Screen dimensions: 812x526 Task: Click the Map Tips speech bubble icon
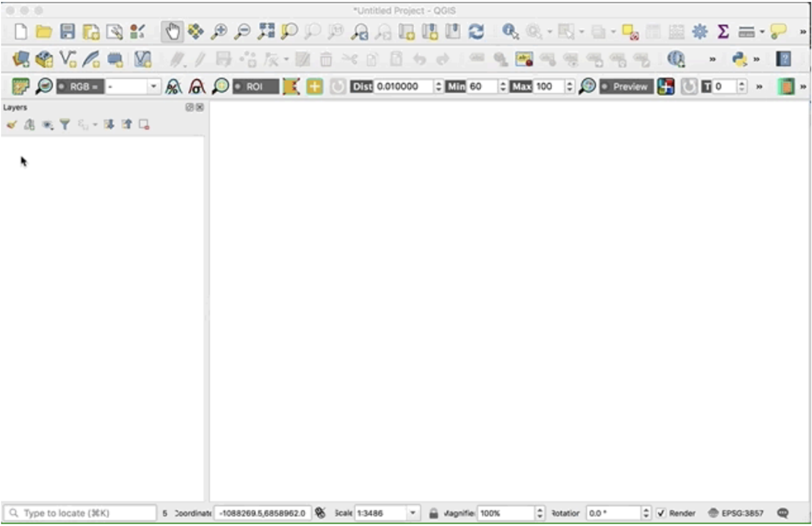[778, 32]
